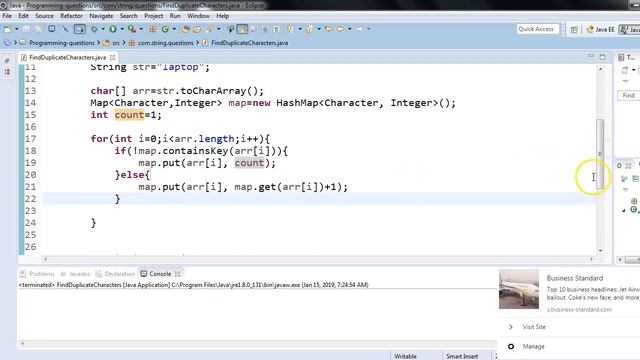The width and height of the screenshot is (640, 360).
Task: Click the Find field in Task List
Action: pyautogui.click(x=629, y=96)
